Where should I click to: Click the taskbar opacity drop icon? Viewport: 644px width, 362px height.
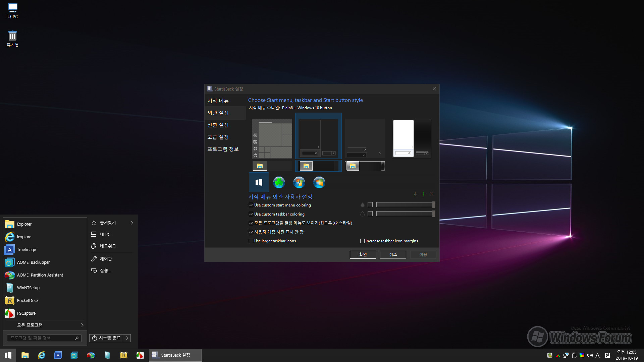click(x=362, y=214)
